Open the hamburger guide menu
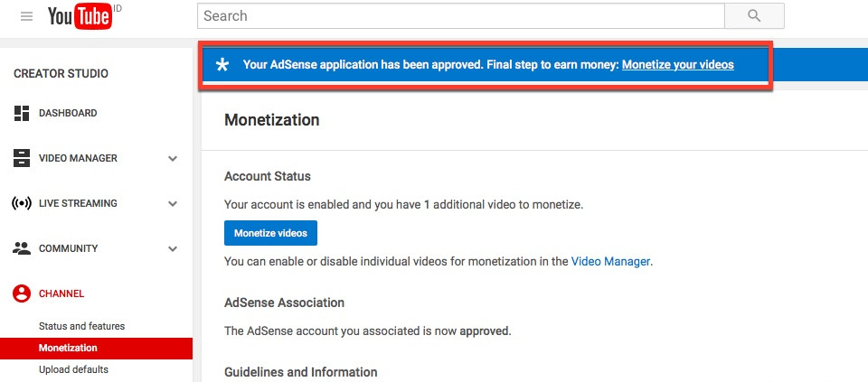Screen dimensions: 868x382 pos(26,16)
